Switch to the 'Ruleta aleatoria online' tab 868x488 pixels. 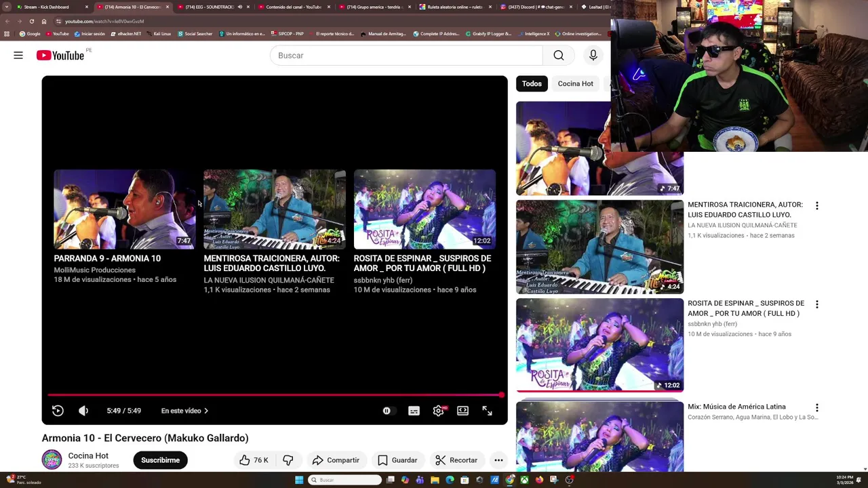pyautogui.click(x=454, y=7)
